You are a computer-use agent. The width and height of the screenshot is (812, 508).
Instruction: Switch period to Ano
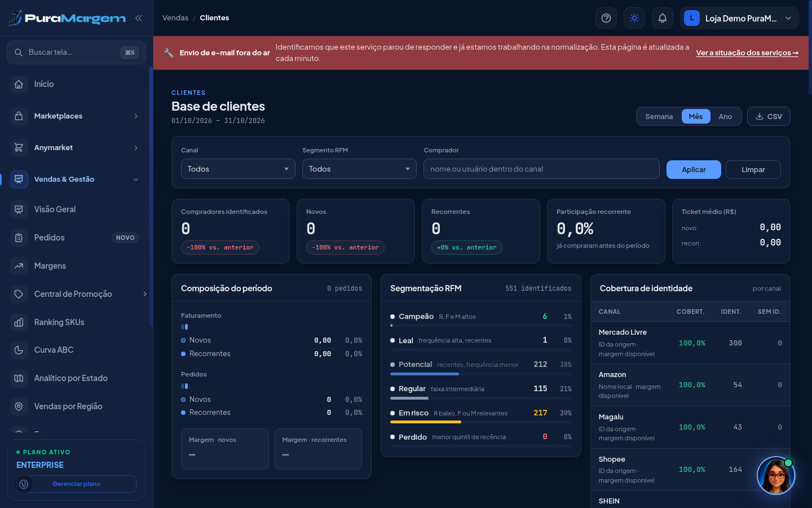[x=725, y=117]
